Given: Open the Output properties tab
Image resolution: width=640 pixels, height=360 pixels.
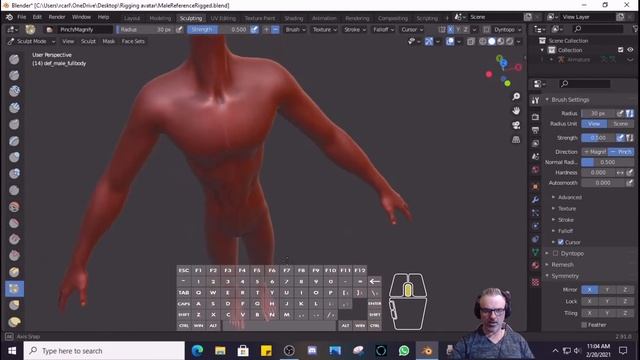Looking at the screenshot, I should point(535,130).
